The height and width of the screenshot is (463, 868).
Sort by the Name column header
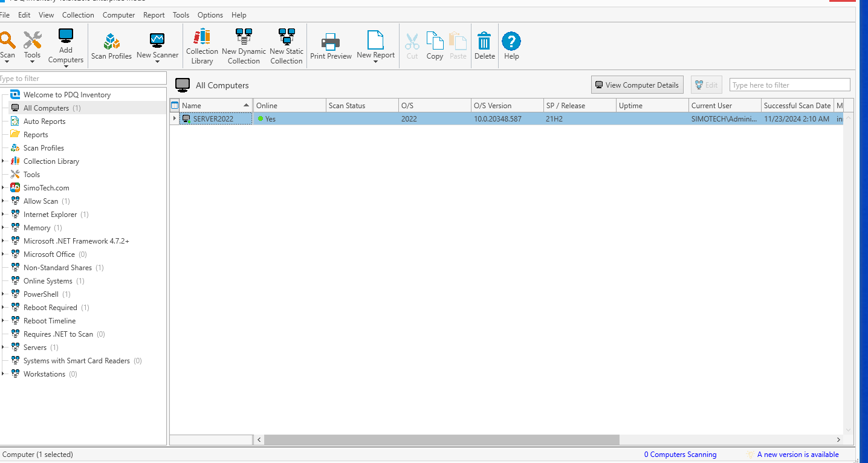tap(216, 105)
